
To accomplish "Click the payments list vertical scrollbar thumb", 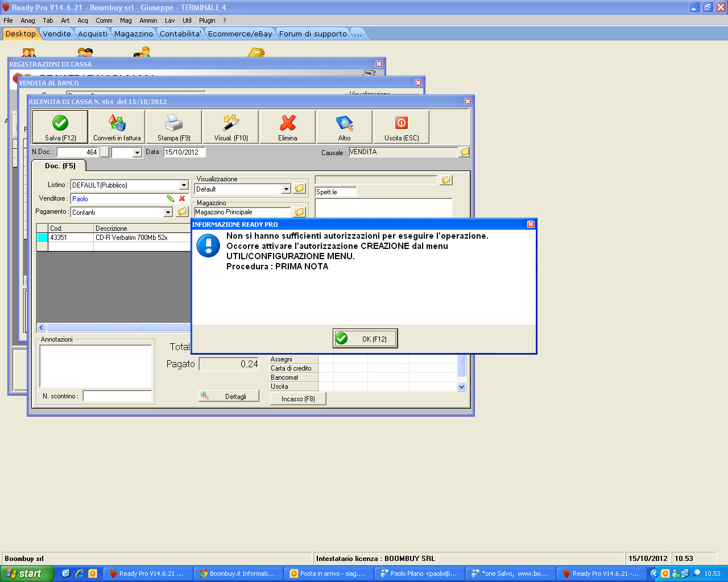I will tap(461, 365).
